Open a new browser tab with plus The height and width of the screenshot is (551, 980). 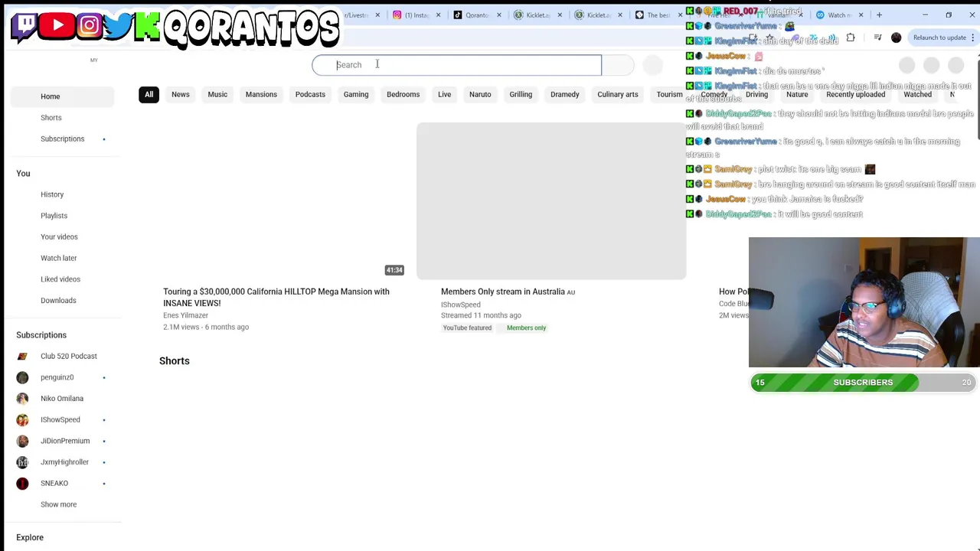879,15
